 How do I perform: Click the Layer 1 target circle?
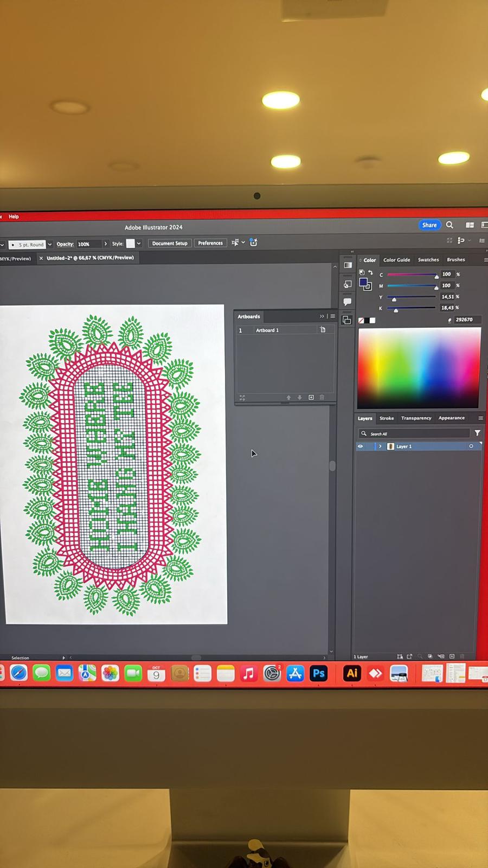[471, 446]
